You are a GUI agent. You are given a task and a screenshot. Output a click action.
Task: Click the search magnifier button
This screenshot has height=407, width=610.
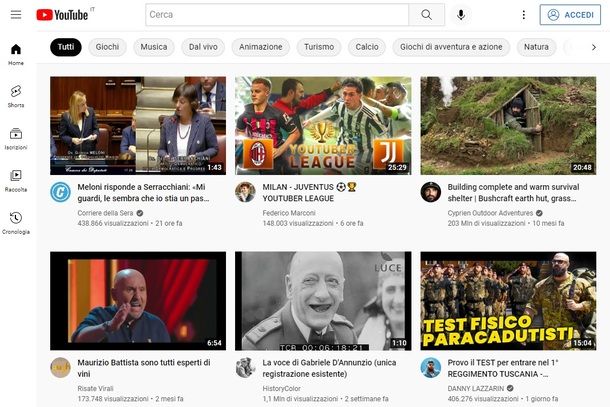coord(426,15)
